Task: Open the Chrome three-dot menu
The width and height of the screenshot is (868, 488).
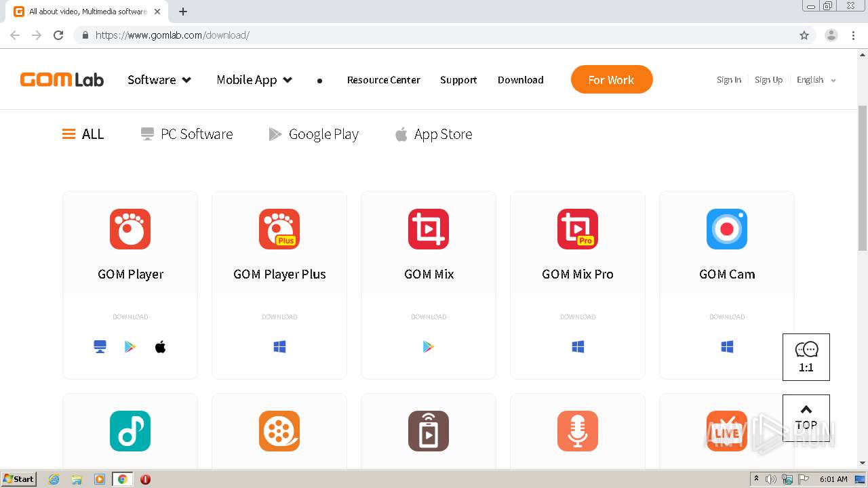Action: point(854,35)
